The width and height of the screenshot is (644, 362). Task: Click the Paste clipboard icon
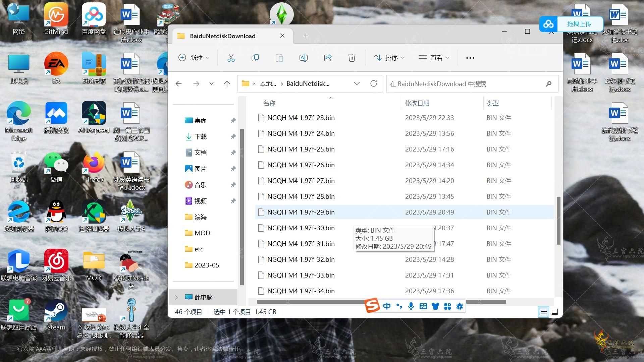point(279,58)
